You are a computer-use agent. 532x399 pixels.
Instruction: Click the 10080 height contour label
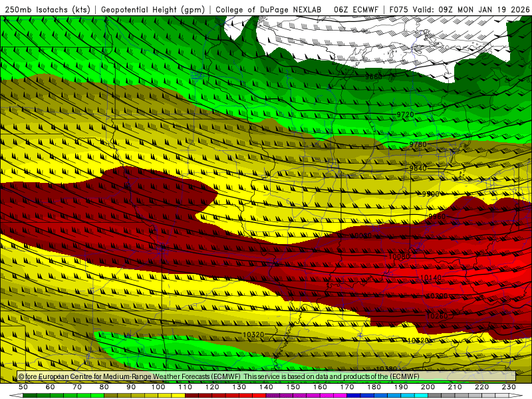point(399,257)
